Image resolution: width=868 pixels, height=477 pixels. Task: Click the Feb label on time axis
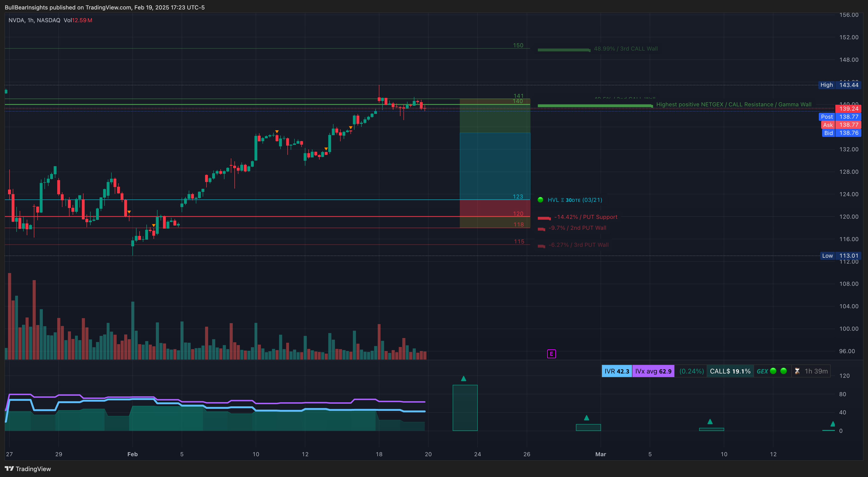(132, 454)
